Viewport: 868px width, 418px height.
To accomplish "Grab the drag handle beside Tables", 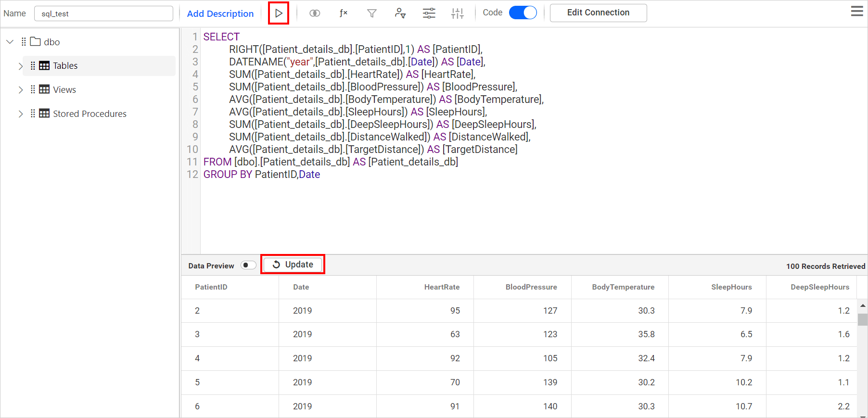I will (x=33, y=65).
